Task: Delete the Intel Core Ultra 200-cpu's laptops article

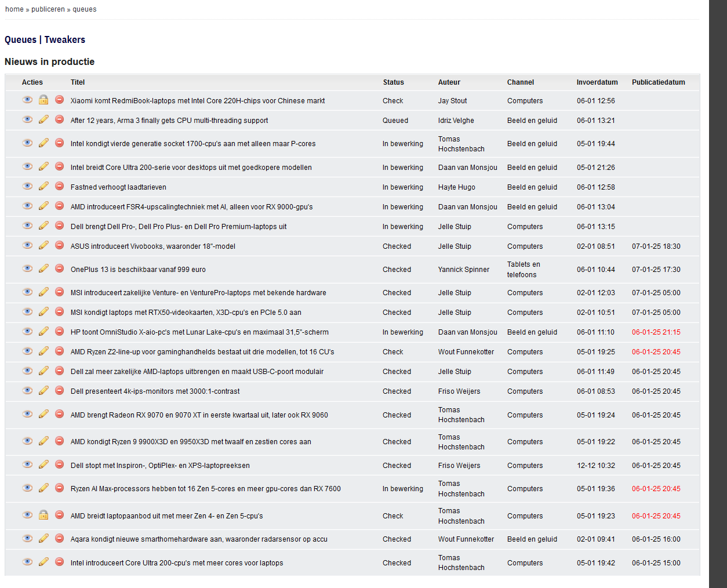Action: [x=59, y=562]
